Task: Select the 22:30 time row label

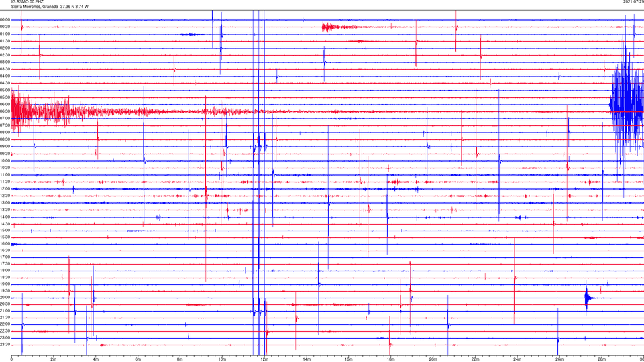Action: [5, 330]
